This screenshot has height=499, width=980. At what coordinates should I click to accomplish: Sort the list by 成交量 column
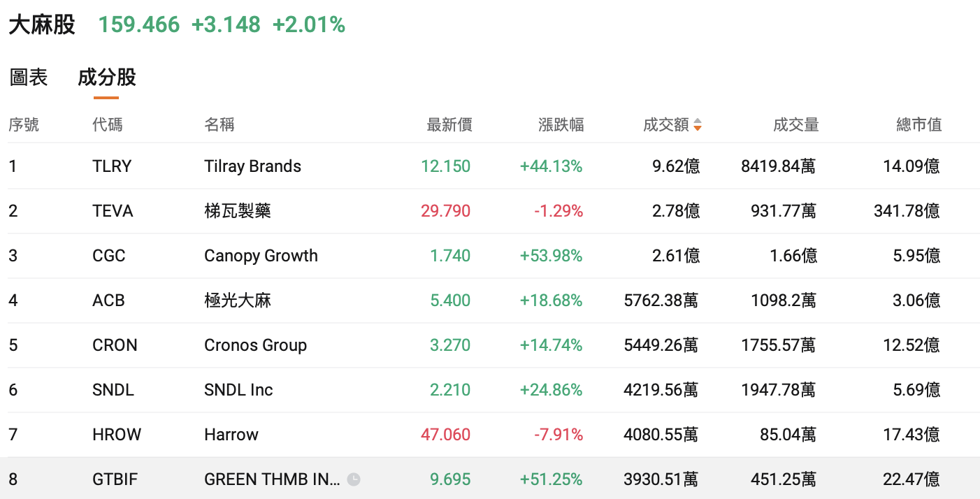[x=796, y=125]
